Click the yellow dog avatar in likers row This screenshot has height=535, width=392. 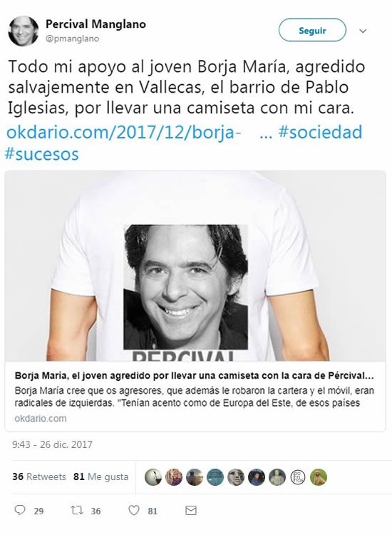point(319,477)
